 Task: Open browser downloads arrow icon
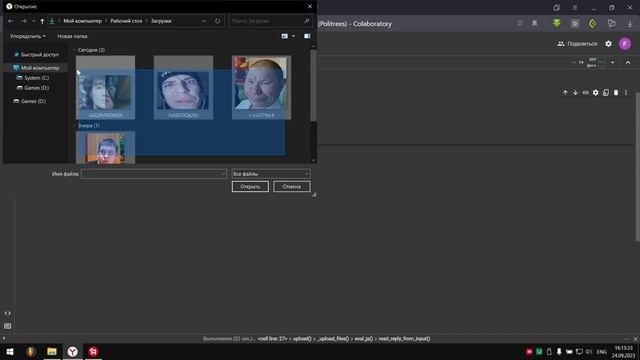[630, 24]
